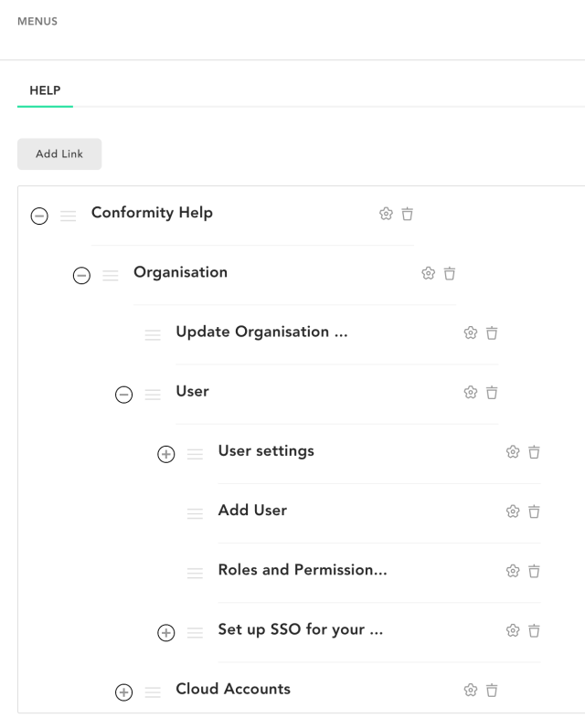The image size is (585, 728).
Task: Delete the Organisation menu item
Action: [450, 273]
